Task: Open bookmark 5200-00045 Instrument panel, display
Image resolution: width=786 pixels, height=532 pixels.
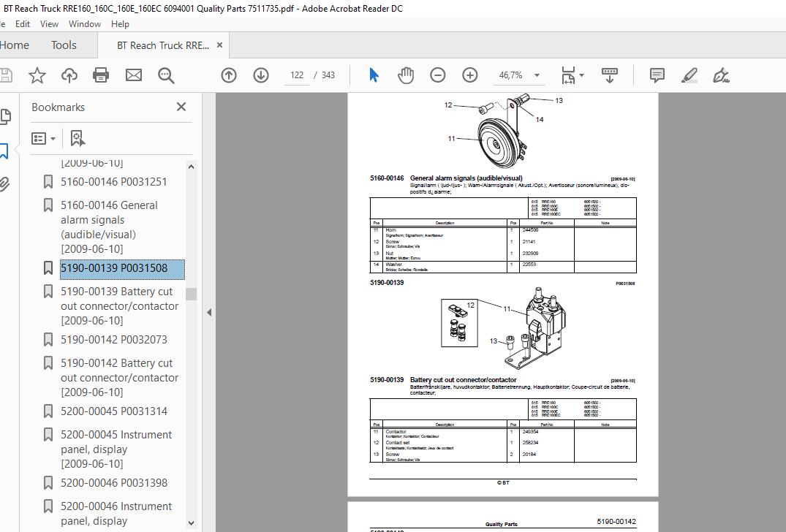Action: coord(116,449)
